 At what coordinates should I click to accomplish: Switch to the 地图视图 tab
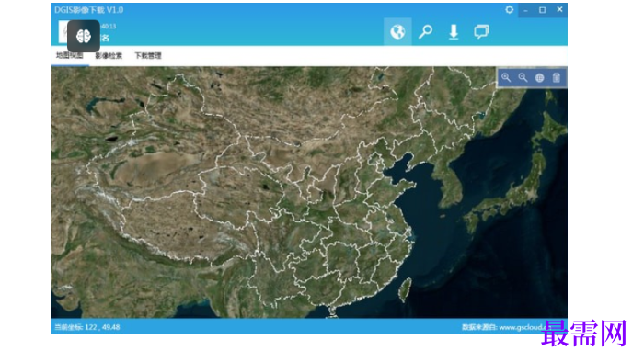69,55
